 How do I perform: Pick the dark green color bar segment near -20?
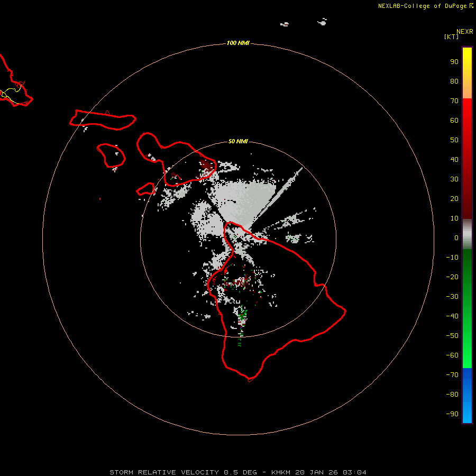click(467, 273)
